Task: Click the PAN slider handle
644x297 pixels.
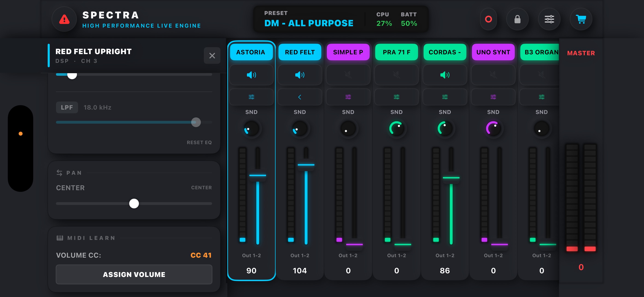Action: (134, 203)
